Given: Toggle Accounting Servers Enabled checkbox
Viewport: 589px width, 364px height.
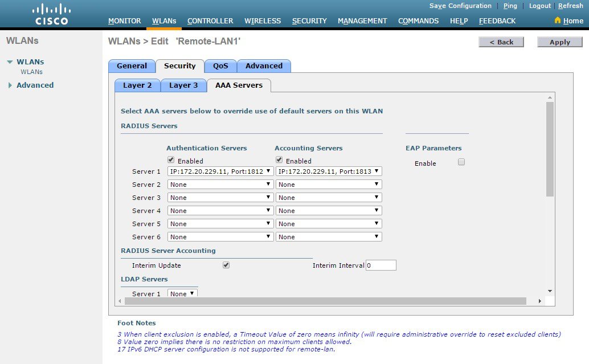Looking at the screenshot, I should (279, 160).
